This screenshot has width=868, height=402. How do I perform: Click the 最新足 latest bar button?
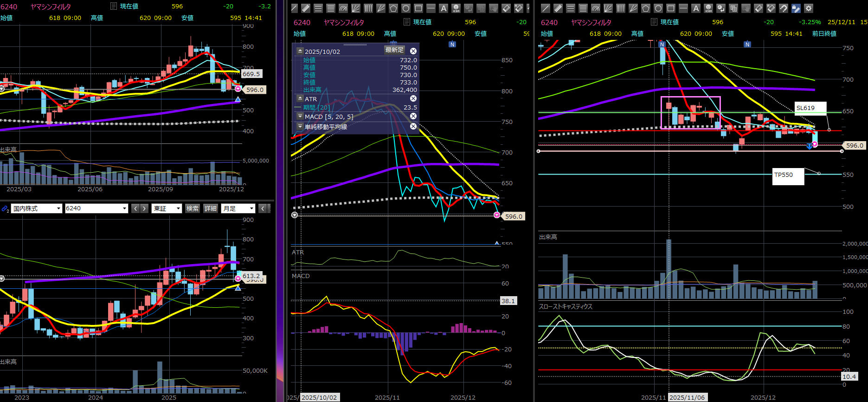click(394, 50)
